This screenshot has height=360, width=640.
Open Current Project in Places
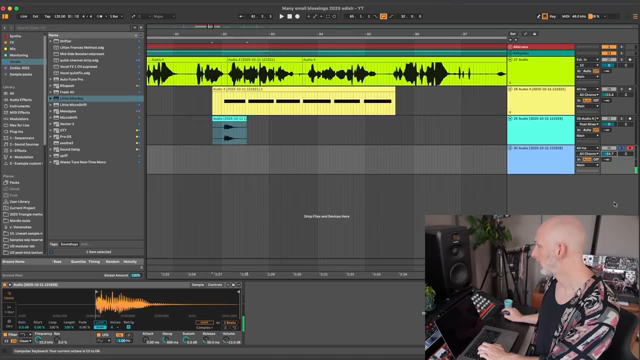(x=22, y=208)
